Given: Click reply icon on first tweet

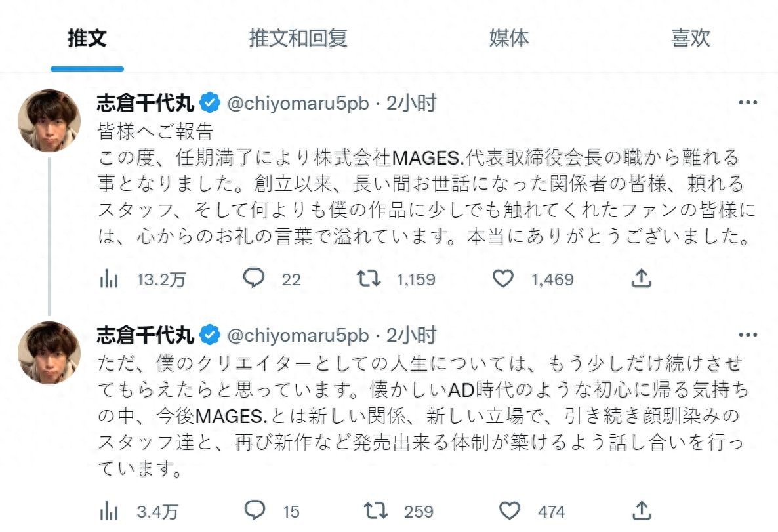Looking at the screenshot, I should [253, 279].
